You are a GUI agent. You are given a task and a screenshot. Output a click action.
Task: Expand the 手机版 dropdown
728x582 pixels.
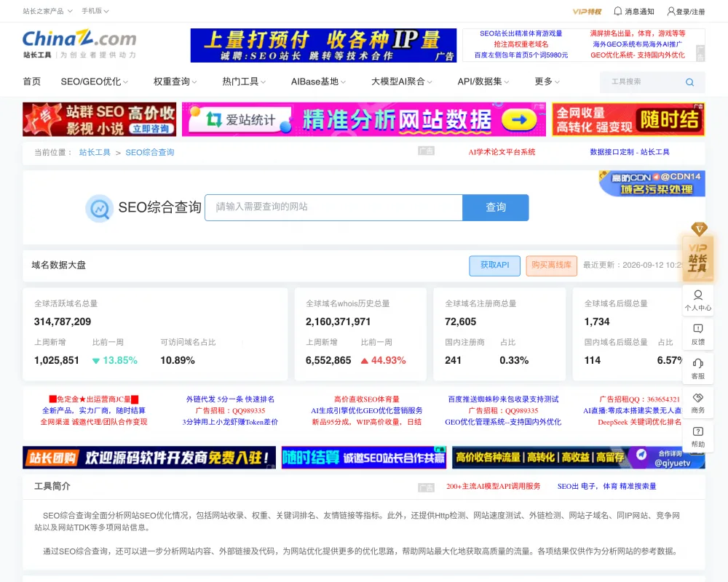95,11
